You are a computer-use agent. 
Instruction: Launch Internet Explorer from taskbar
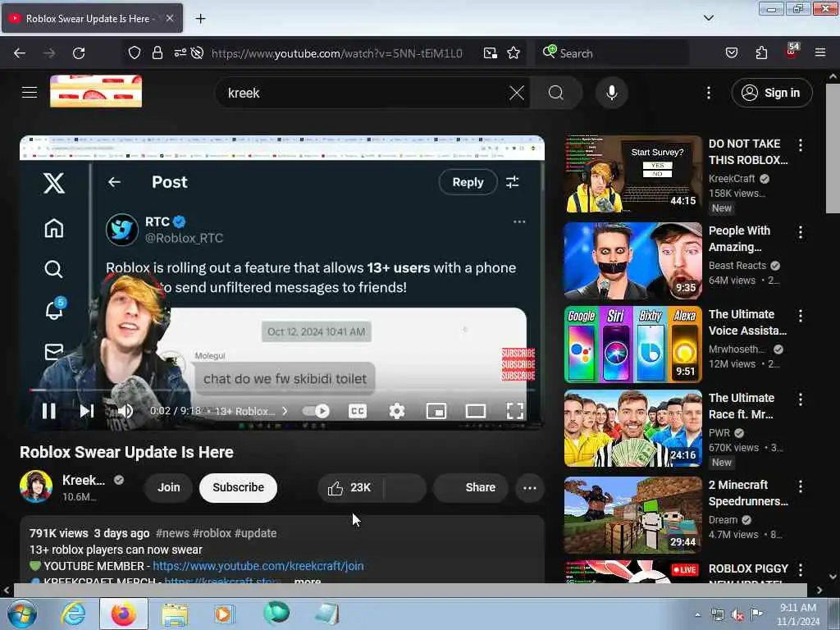(73, 614)
